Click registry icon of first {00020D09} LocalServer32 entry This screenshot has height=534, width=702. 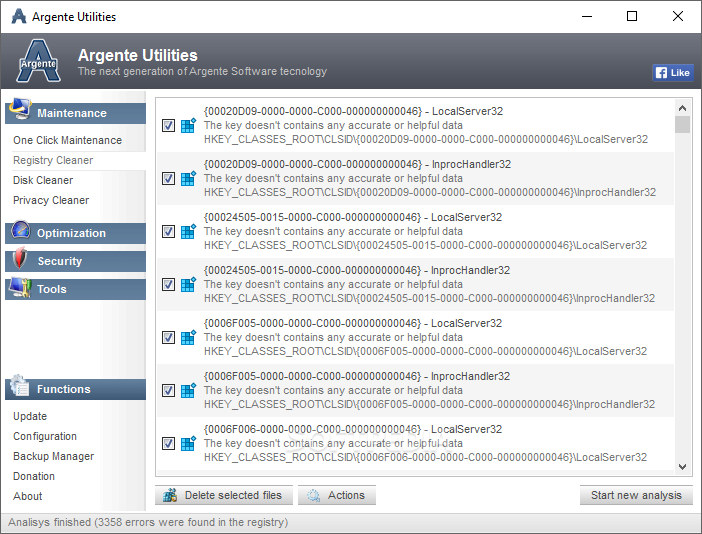(x=188, y=125)
